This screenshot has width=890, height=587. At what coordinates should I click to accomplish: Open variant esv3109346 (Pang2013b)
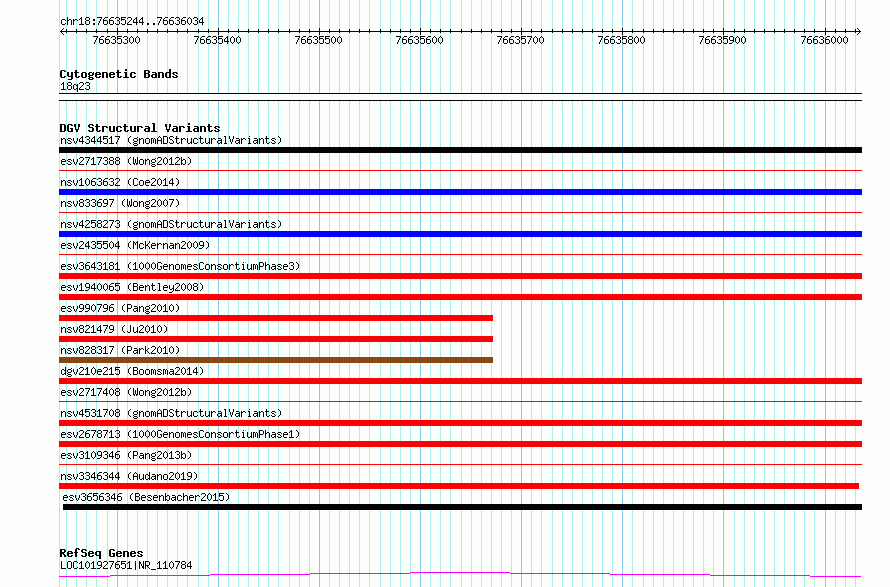click(x=126, y=455)
